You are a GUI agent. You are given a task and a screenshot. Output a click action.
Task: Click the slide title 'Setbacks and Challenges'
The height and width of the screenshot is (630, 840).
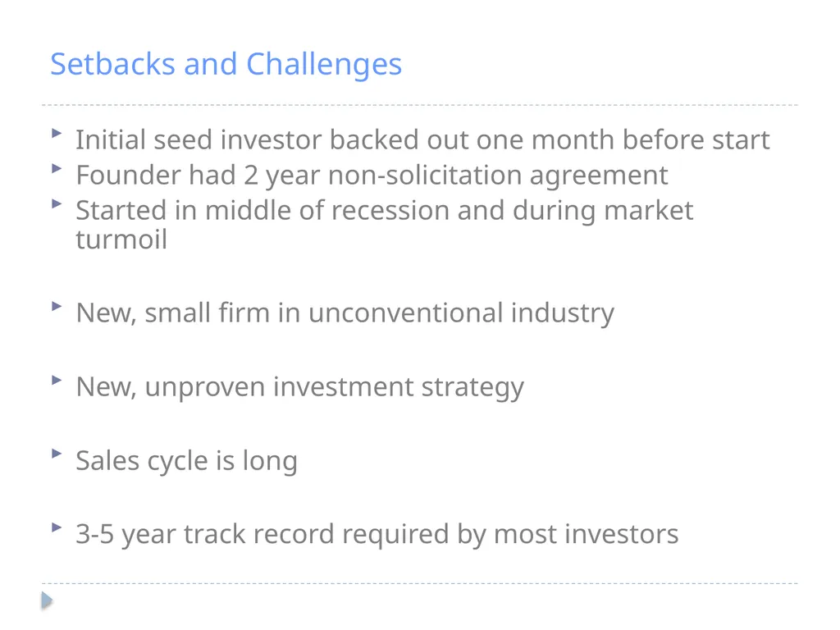click(226, 65)
